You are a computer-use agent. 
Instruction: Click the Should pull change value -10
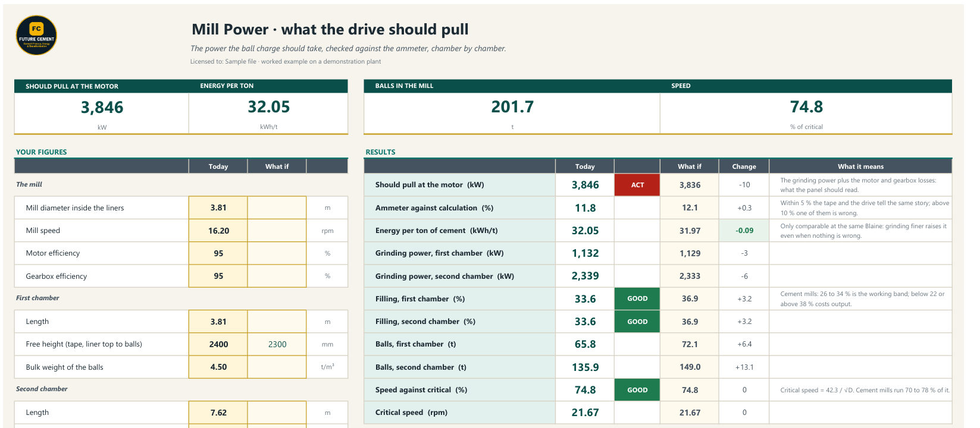(744, 185)
